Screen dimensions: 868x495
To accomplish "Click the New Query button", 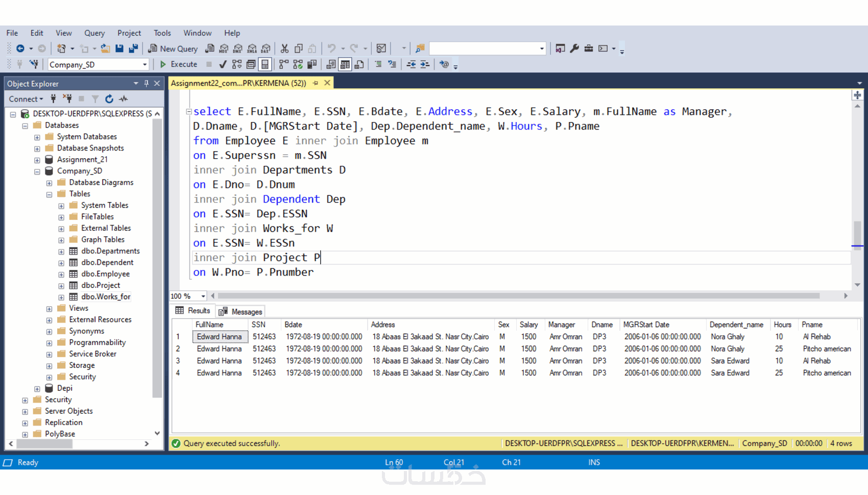I will [x=173, y=48].
